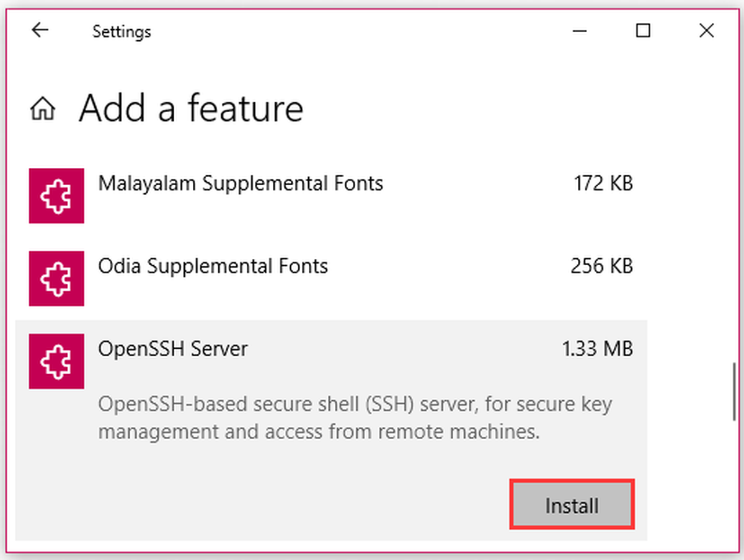Select the Malayalam Supplemental Fonts label
744x560 pixels.
pyautogui.click(x=241, y=183)
